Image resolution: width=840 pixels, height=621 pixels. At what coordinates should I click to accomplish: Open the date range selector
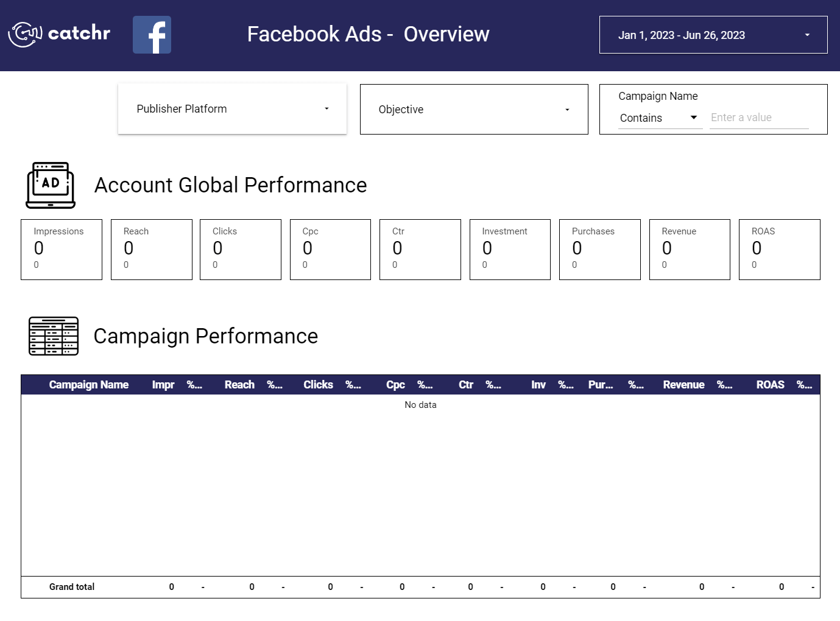pos(713,35)
